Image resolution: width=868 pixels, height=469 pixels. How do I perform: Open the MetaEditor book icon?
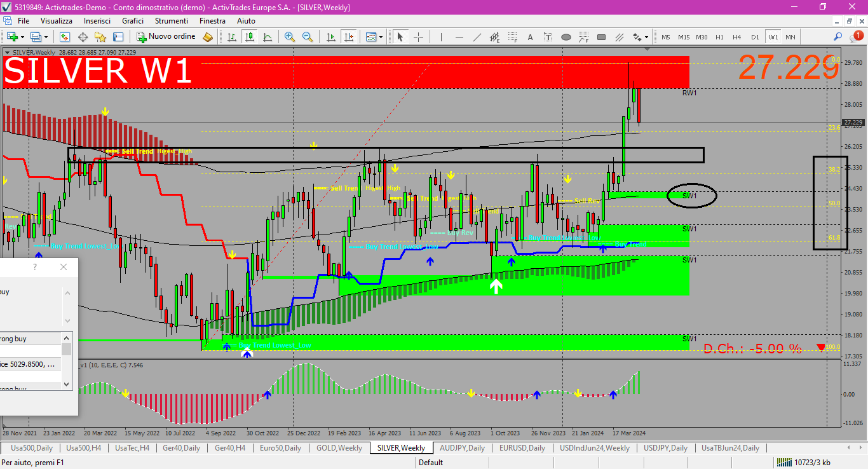pyautogui.click(x=208, y=37)
